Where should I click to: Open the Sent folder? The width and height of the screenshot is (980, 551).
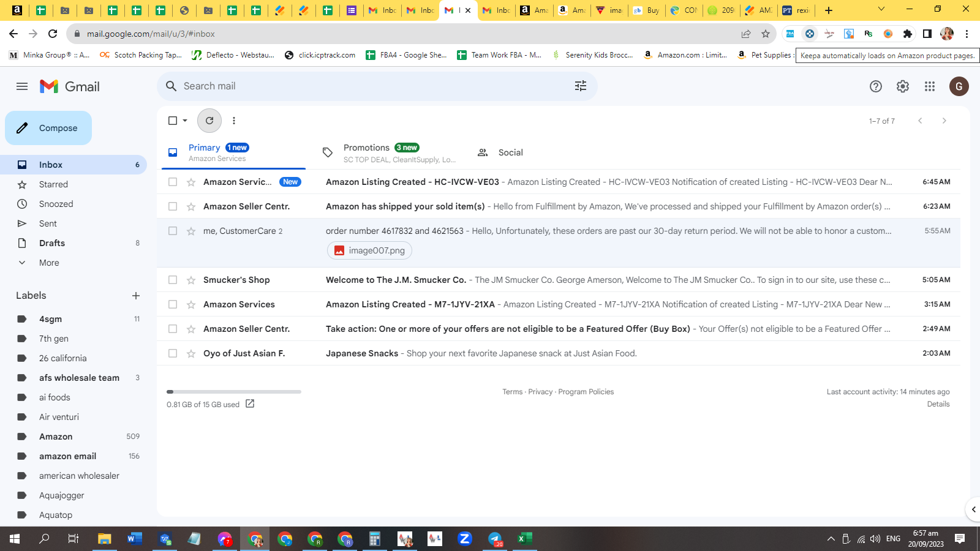click(x=73, y=223)
